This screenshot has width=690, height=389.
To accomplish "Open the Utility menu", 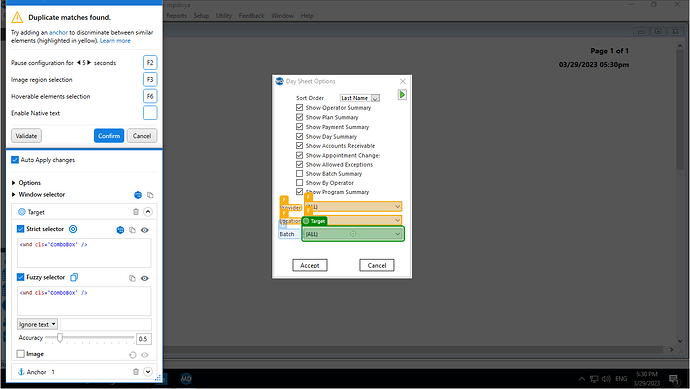I will (x=224, y=16).
